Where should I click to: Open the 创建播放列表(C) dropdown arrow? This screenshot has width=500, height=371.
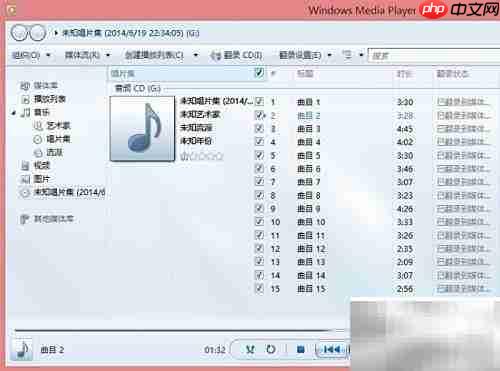point(196,55)
